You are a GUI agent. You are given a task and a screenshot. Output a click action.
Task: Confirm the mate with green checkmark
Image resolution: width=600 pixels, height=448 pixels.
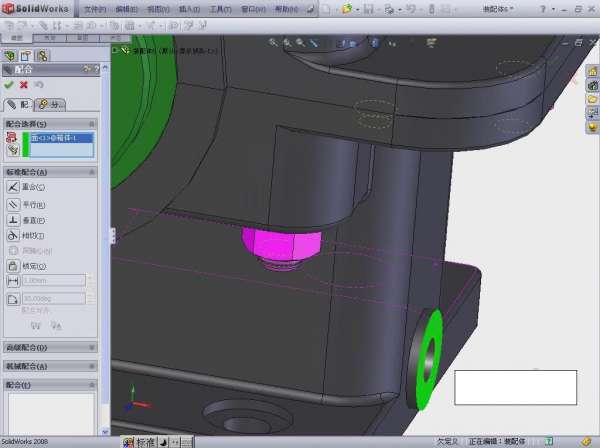(x=9, y=85)
